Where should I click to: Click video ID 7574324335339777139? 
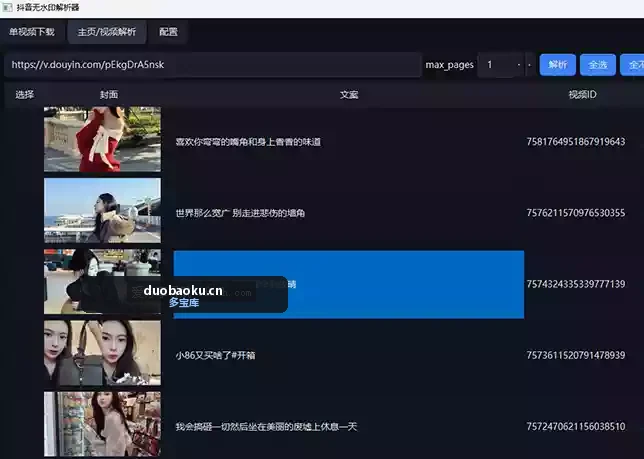(576, 284)
